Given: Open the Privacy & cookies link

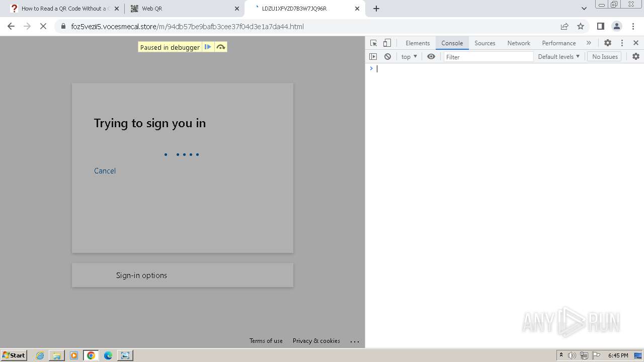Looking at the screenshot, I should pyautogui.click(x=316, y=341).
